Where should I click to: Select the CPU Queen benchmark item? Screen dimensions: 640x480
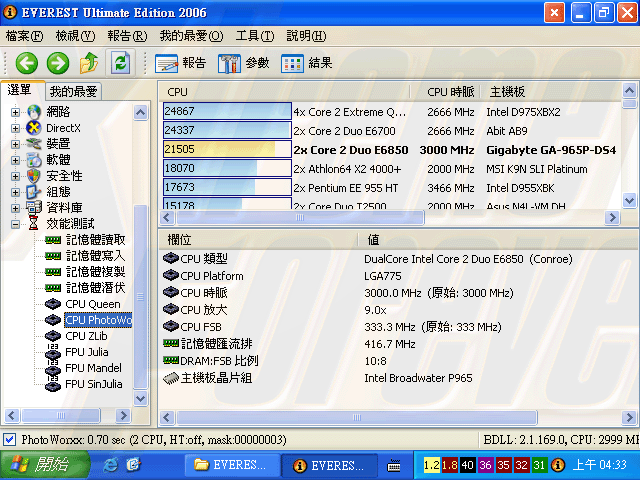[92, 304]
